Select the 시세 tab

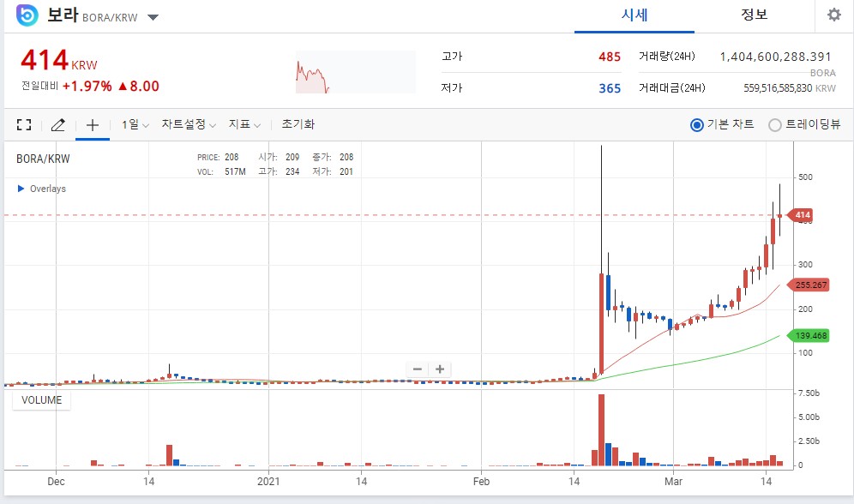[634, 15]
